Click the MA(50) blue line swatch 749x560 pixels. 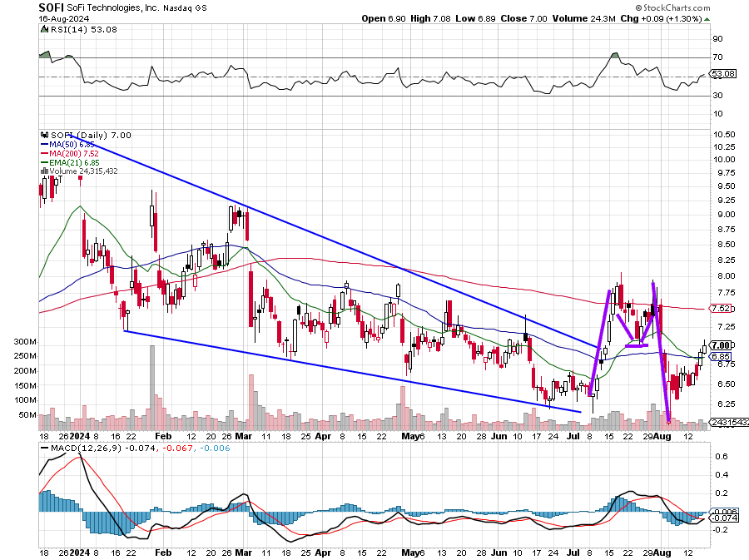pos(44,144)
